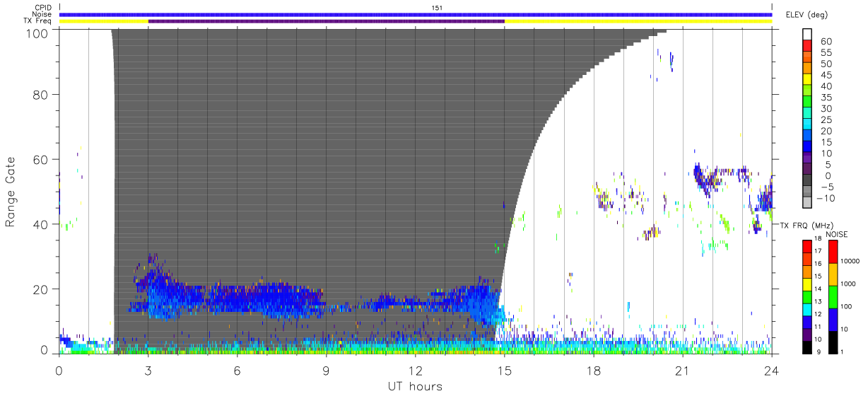Click the 17 label on TX FRQ scale
This screenshot has height=401, width=868.
(x=819, y=250)
